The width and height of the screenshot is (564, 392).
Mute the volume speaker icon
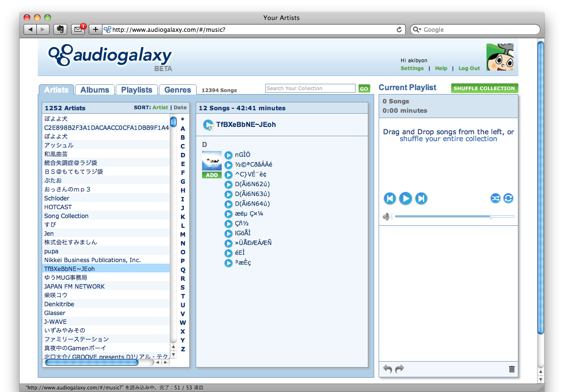(387, 217)
